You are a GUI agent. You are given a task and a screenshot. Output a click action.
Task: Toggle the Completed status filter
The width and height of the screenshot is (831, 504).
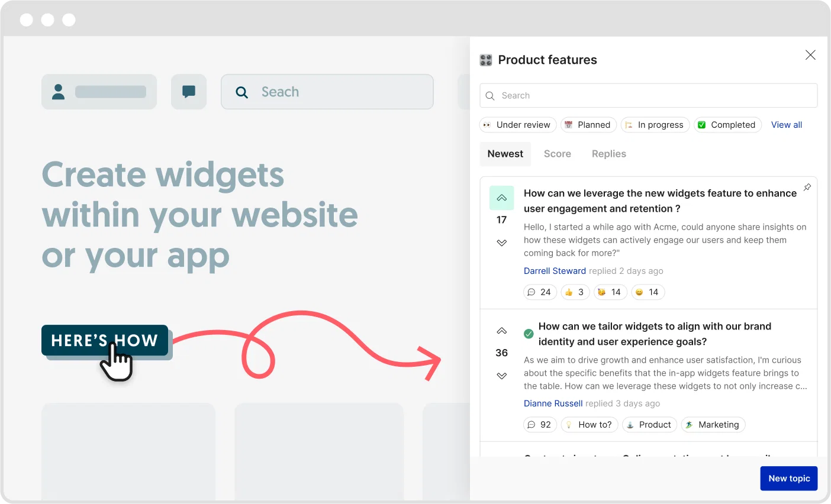727,125
